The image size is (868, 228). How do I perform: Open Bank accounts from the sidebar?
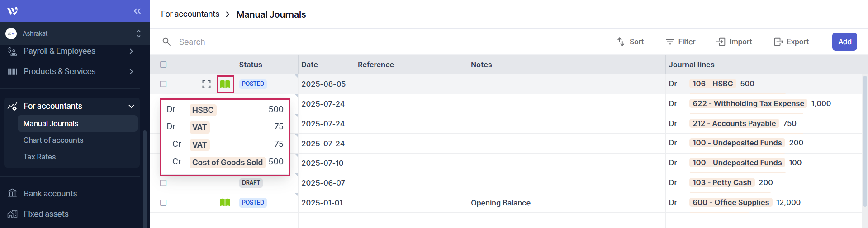tap(50, 194)
